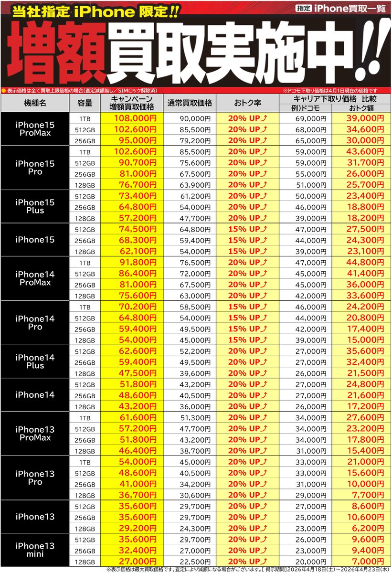Click the iPhone14 Plus model cell

35,361
